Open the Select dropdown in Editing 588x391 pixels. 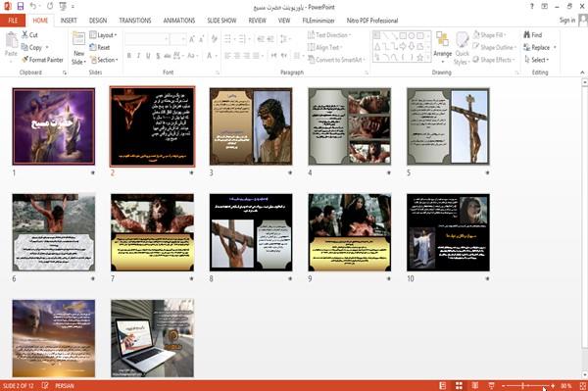point(537,60)
